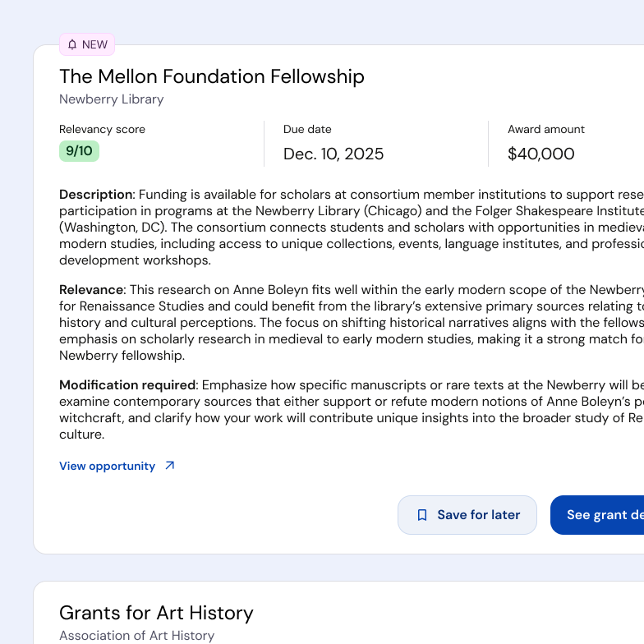This screenshot has height=644, width=644.
Task: Click the Relevancy score label
Action: click(x=102, y=129)
